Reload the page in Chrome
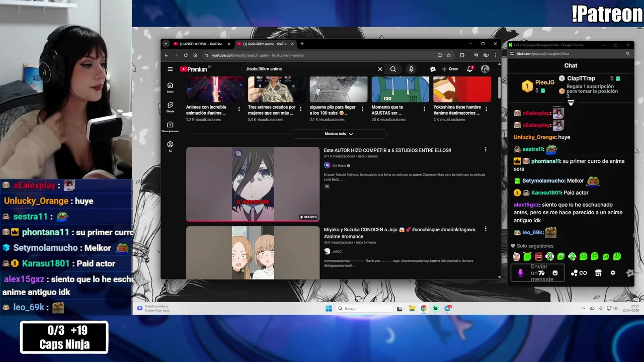 186,55
